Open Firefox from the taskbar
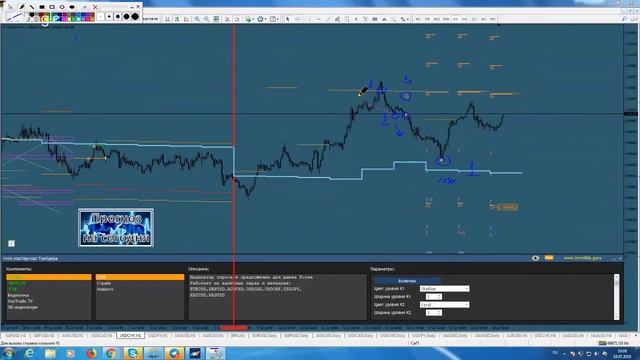The height and width of the screenshot is (360, 640). pos(91,353)
